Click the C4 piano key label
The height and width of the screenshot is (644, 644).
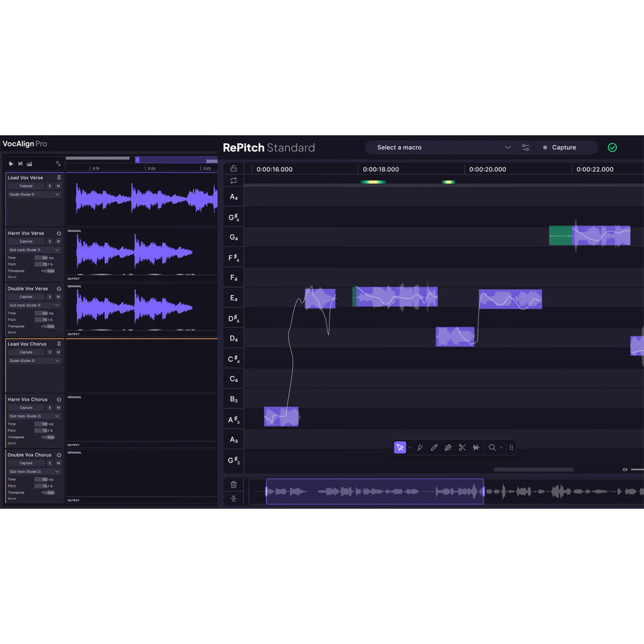click(233, 379)
